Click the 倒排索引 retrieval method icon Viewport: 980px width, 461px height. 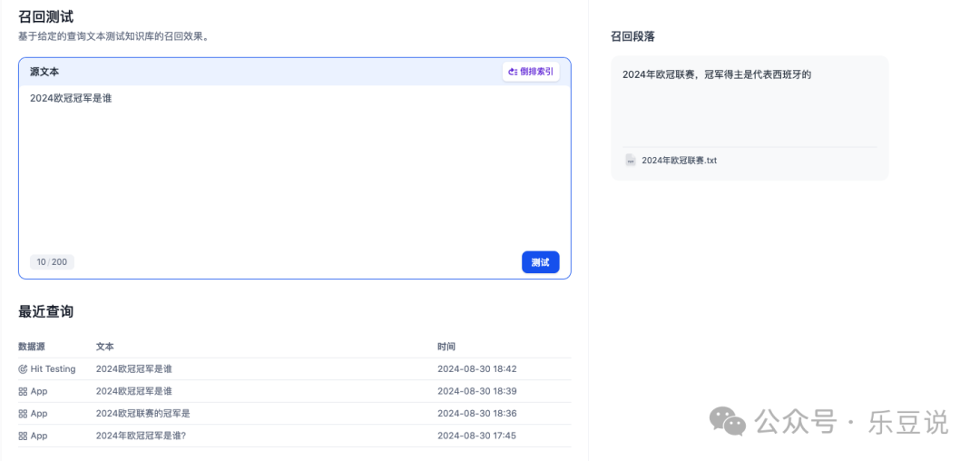click(x=514, y=72)
